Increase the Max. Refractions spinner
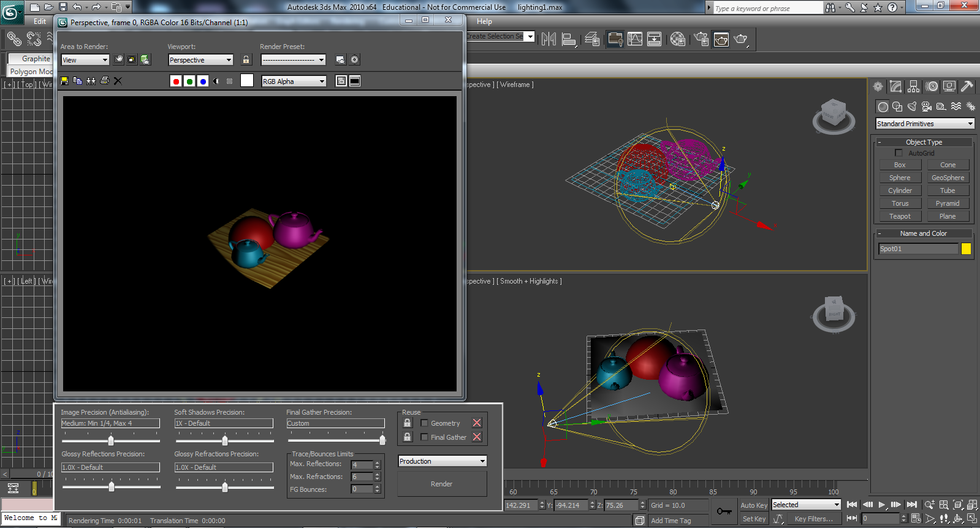The image size is (980, 528). pos(378,474)
